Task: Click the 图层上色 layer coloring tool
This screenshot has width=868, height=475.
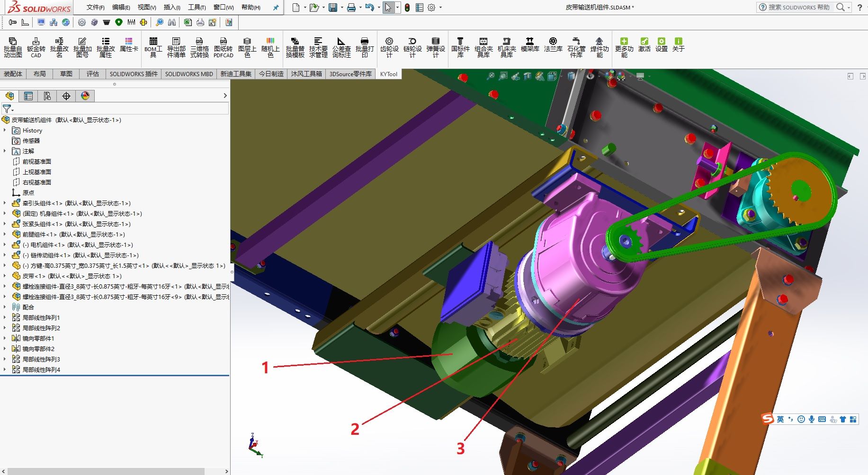Action: (x=247, y=47)
